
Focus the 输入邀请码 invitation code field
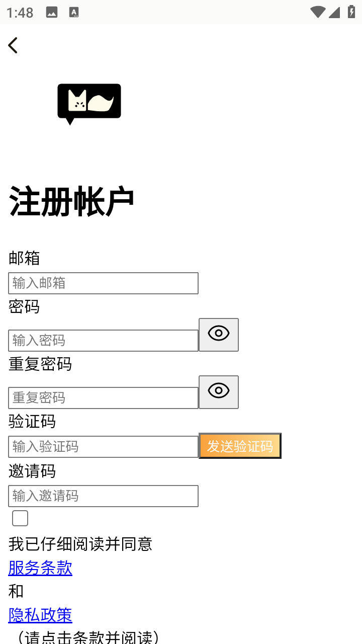[103, 496]
